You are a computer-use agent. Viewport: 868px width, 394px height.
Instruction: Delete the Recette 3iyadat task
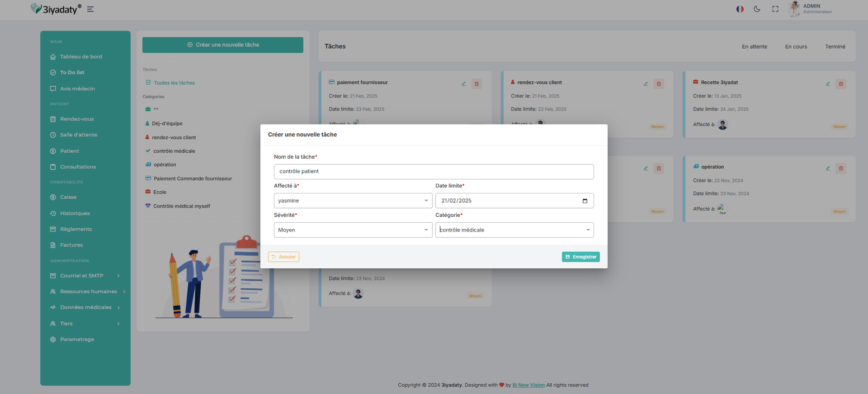point(841,84)
